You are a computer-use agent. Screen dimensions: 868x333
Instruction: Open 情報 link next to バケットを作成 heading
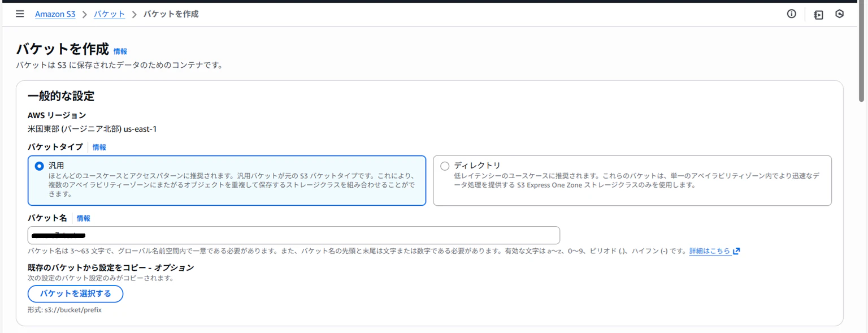point(120,51)
